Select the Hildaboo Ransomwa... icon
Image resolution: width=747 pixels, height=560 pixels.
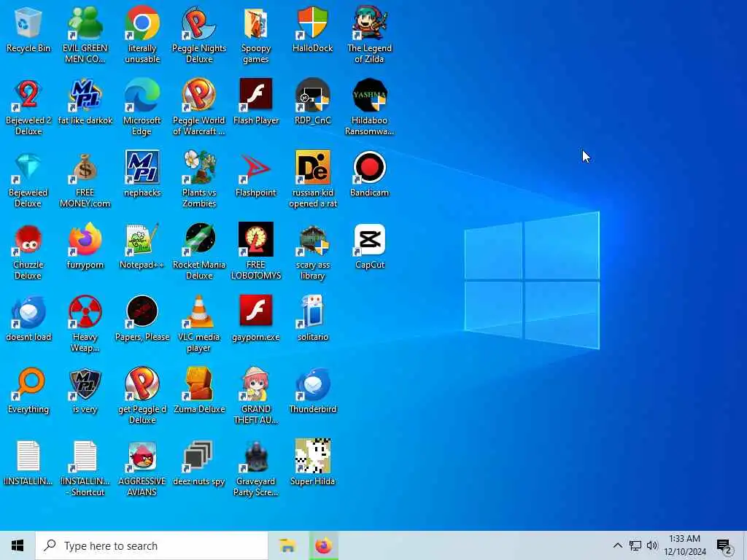click(369, 107)
